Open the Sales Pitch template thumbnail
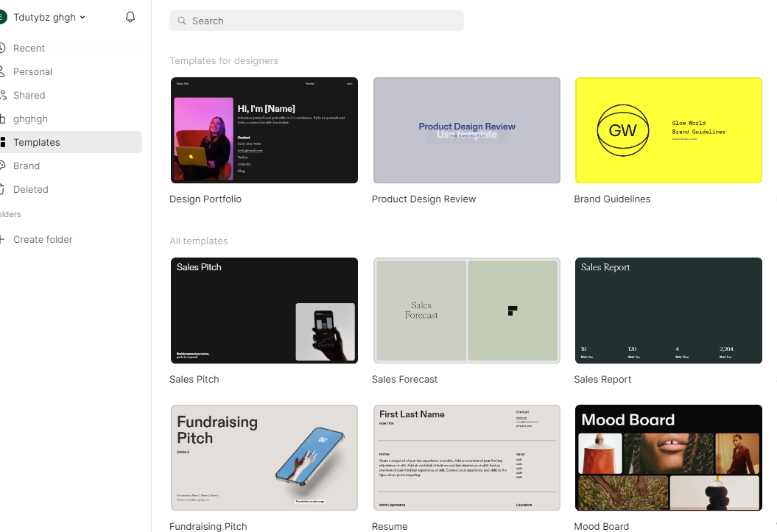This screenshot has height=532, width=777. [x=264, y=310]
